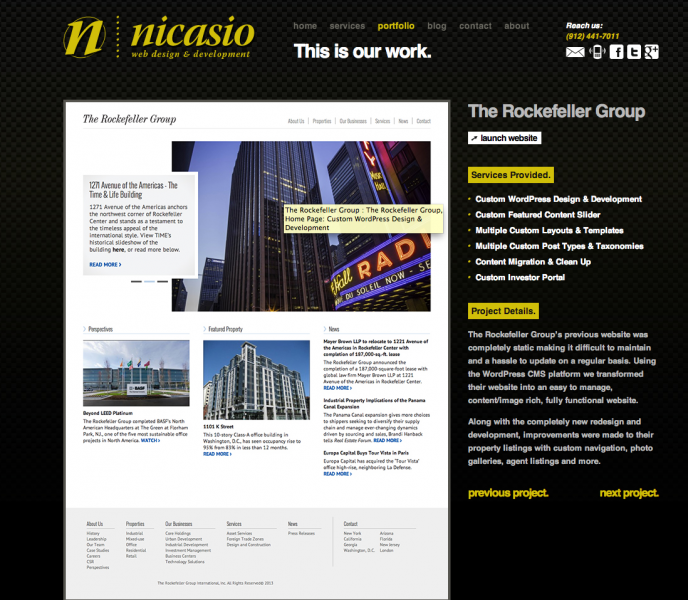Open the about page link
This screenshot has height=600, width=688.
click(x=517, y=26)
